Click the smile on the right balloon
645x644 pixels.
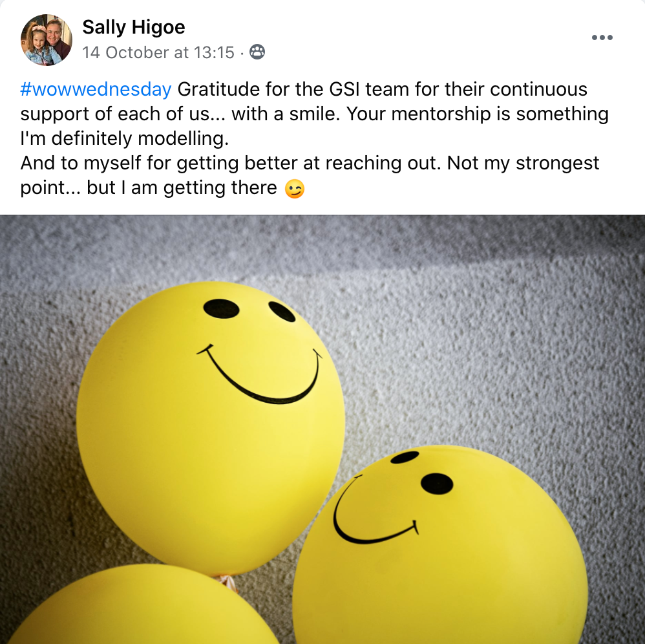click(375, 510)
